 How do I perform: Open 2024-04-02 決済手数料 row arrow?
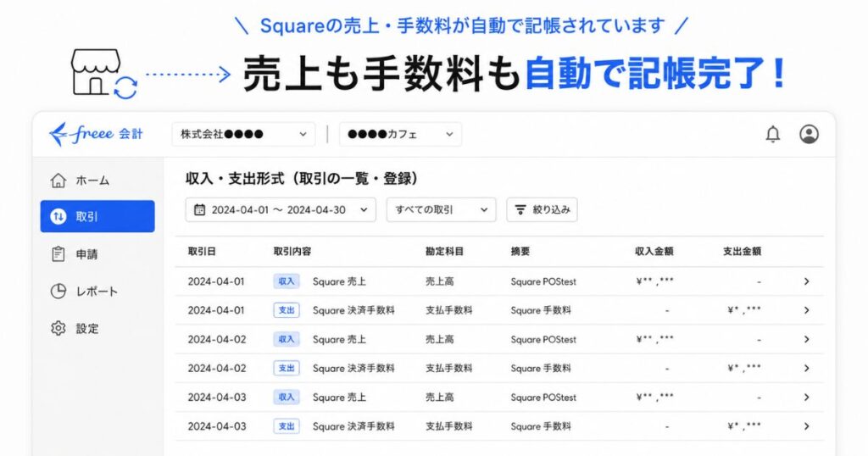[x=807, y=368]
